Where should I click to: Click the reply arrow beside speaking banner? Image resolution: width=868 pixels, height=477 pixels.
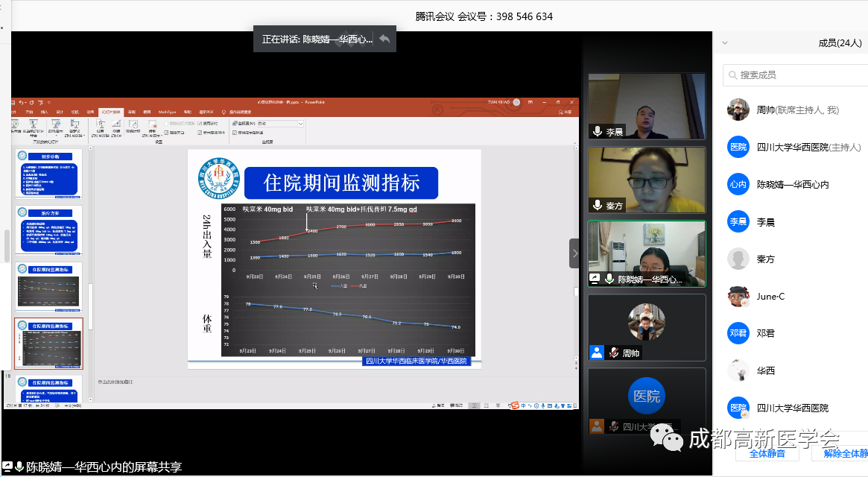[384, 39]
